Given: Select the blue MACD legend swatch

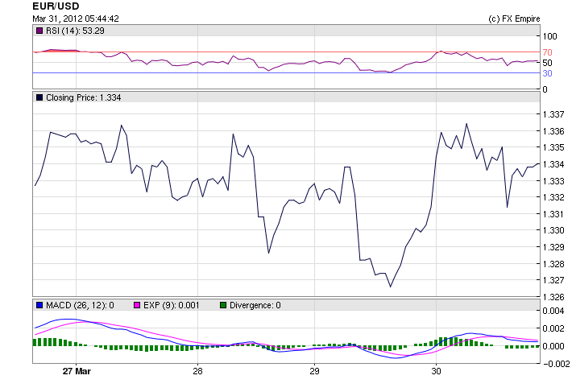Looking at the screenshot, I should point(39,305).
